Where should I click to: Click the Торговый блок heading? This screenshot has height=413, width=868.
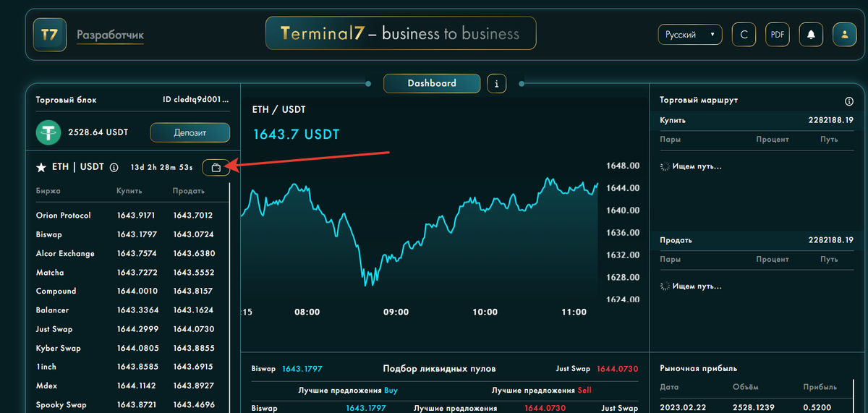pyautogui.click(x=66, y=100)
